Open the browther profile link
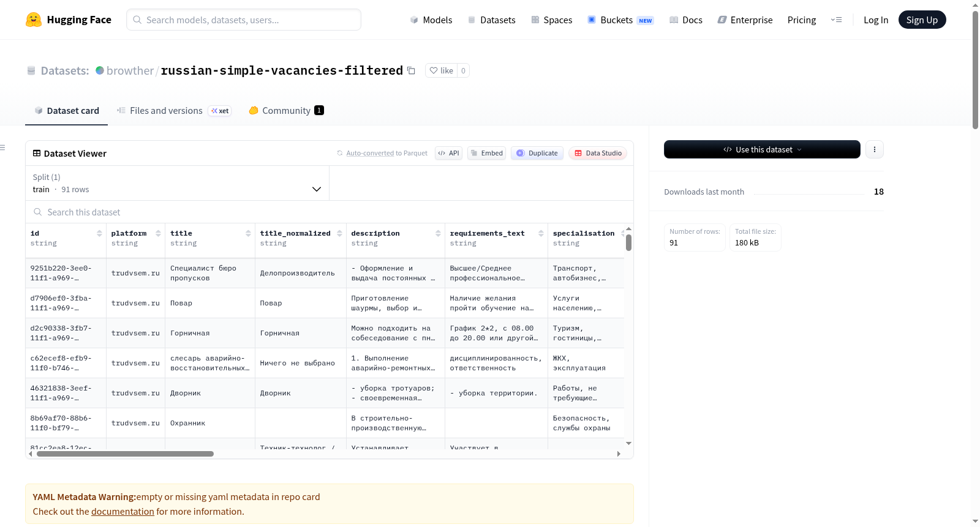The image size is (980, 527). pos(130,70)
